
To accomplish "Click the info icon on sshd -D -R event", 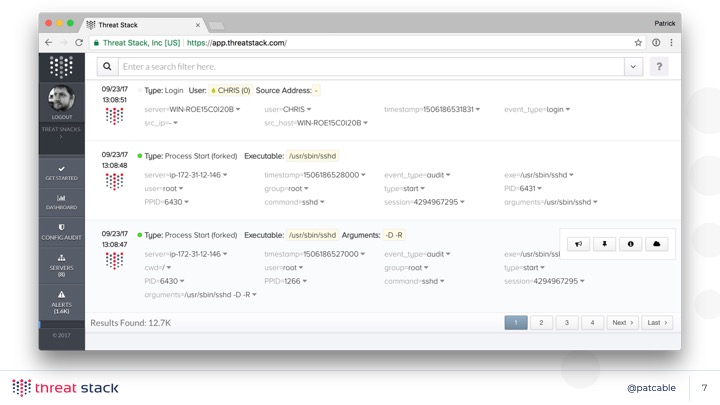I will [x=630, y=244].
